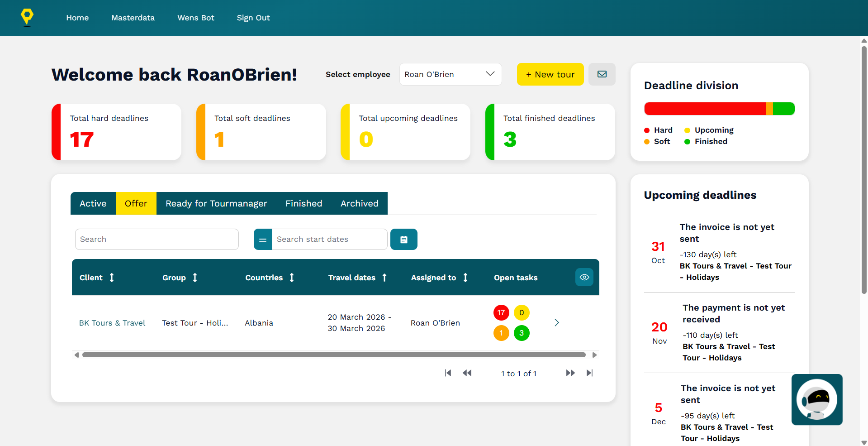Open Ready for Tourmanager tab
The height and width of the screenshot is (446, 868).
click(x=216, y=203)
